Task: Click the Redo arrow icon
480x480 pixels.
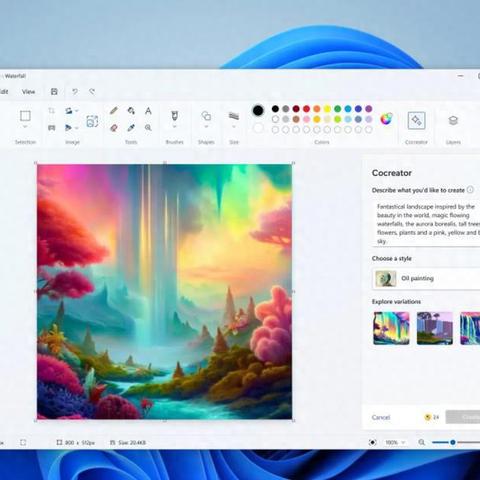Action: coord(92,91)
